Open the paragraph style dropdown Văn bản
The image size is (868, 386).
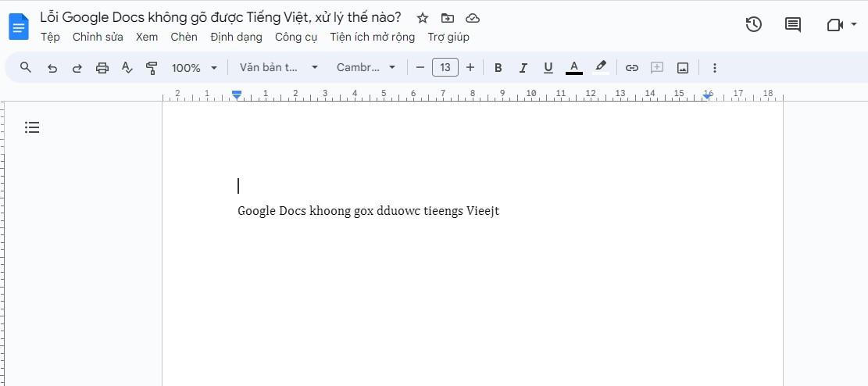[278, 67]
